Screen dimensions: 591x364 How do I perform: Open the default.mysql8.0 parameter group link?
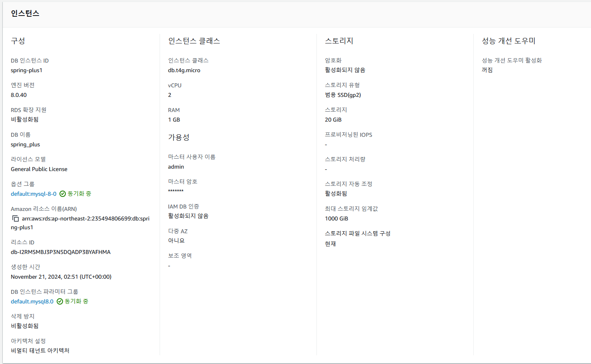32,301
